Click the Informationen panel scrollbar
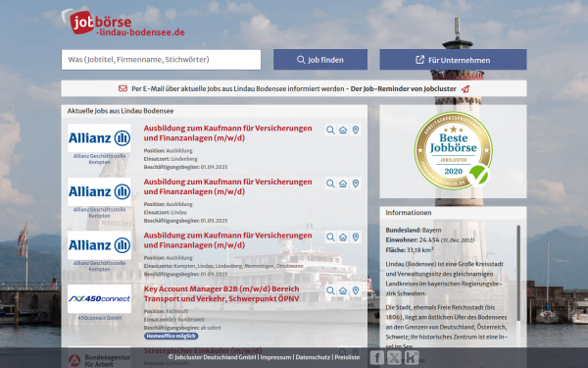The image size is (588, 368). coord(518,273)
